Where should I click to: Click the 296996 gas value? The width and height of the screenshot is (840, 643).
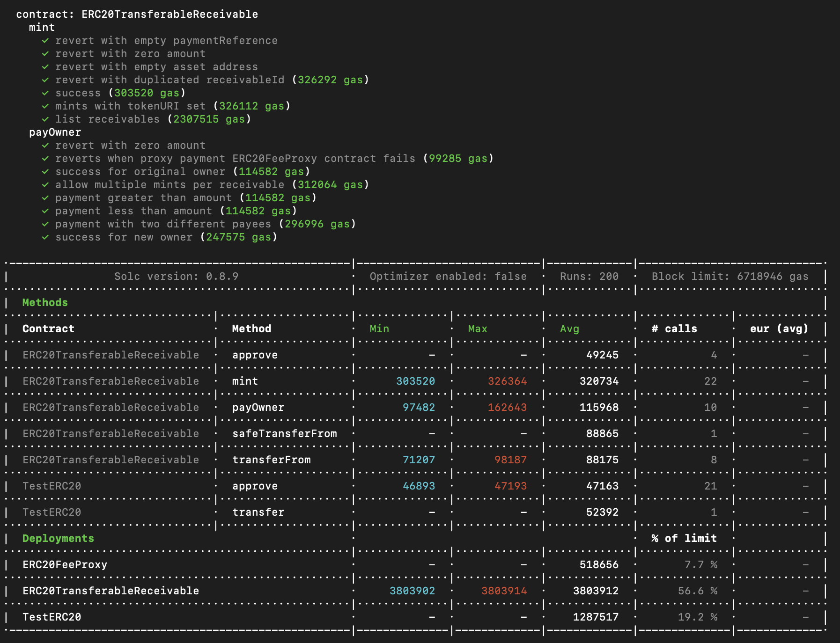coord(317,224)
